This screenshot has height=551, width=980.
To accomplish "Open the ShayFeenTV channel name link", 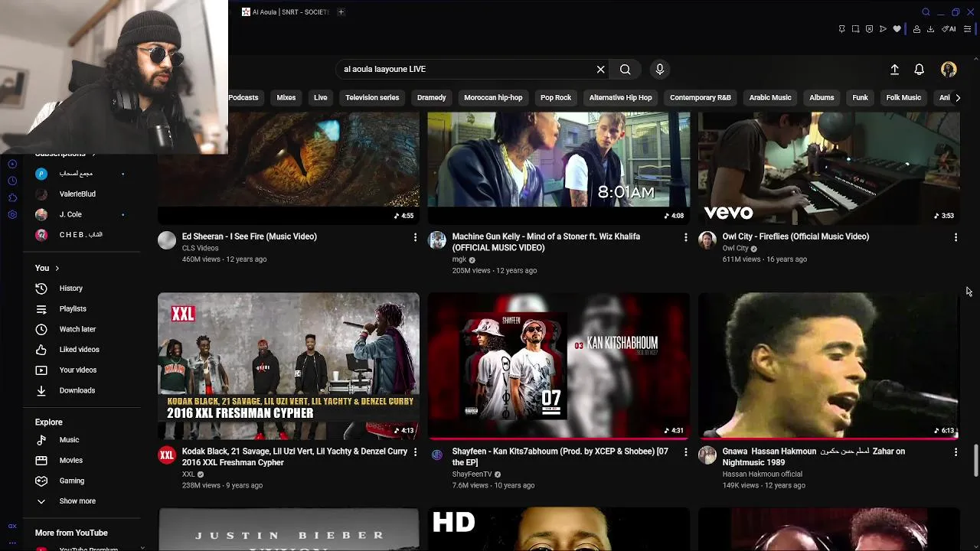I will 472,474.
